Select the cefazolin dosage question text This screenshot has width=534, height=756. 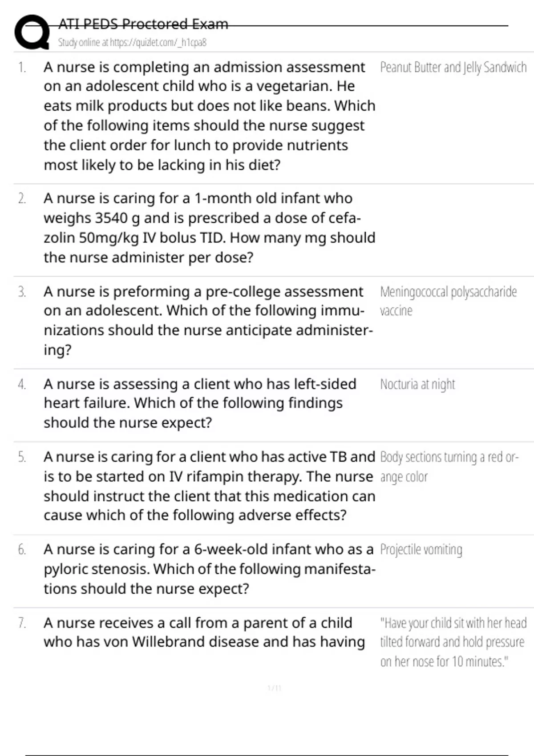coord(209,228)
